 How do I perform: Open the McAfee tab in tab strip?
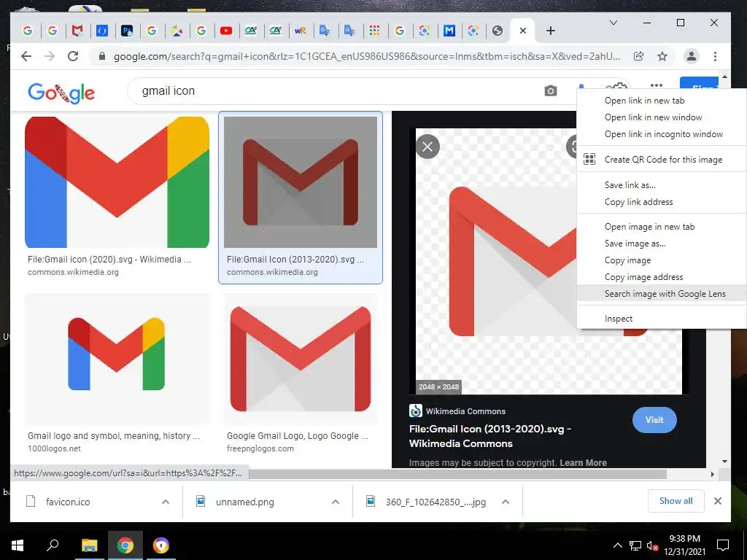point(77,31)
